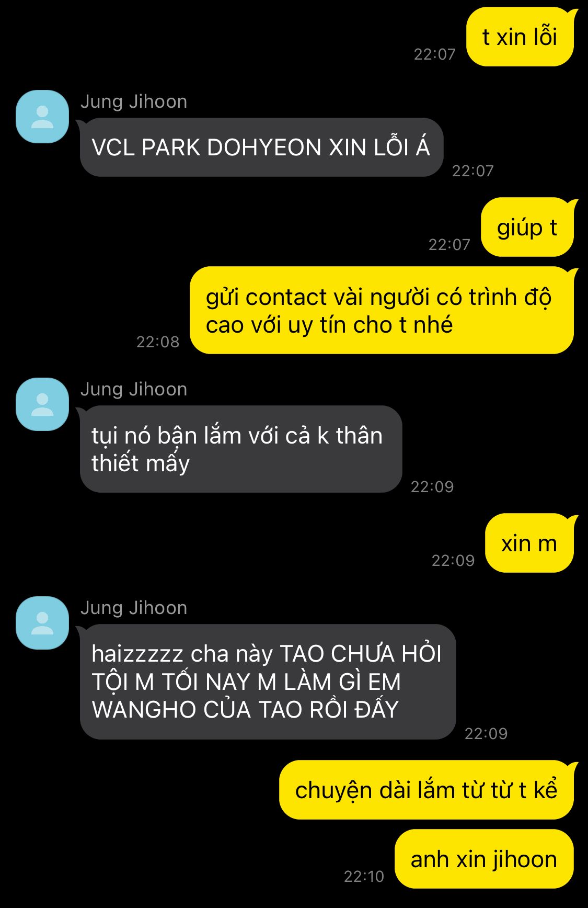The height and width of the screenshot is (908, 588).
Task: Tap Jung Jihoon's avatar beside the 'haizzzzz' message
Action: [42, 623]
